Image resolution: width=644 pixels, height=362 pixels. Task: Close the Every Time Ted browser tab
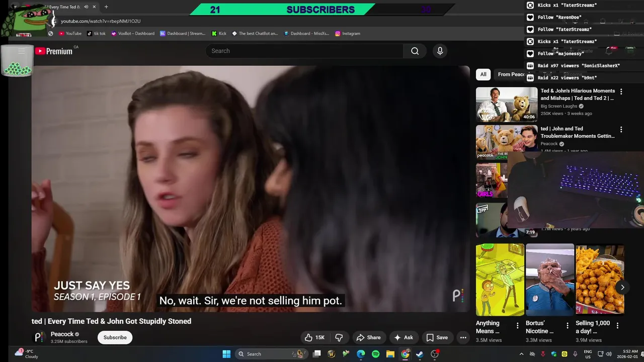94,7
